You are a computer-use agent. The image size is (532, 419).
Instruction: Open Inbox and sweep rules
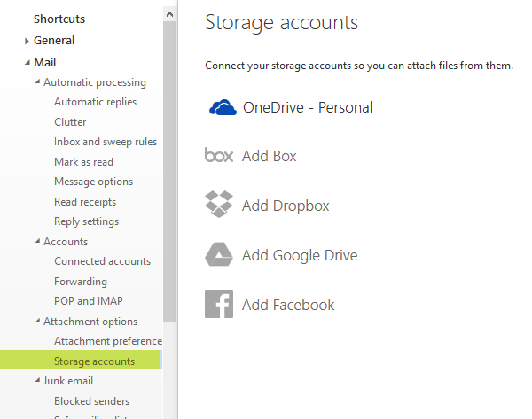(x=106, y=142)
